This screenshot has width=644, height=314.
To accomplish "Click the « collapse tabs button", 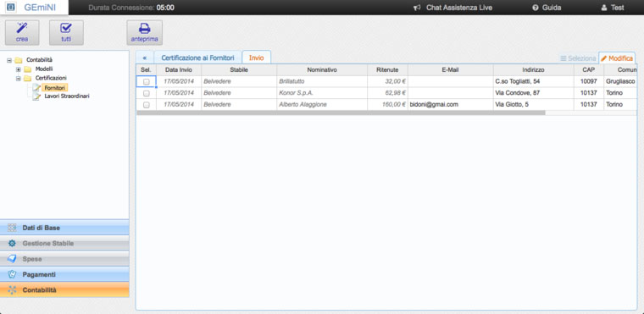I will coord(145,58).
